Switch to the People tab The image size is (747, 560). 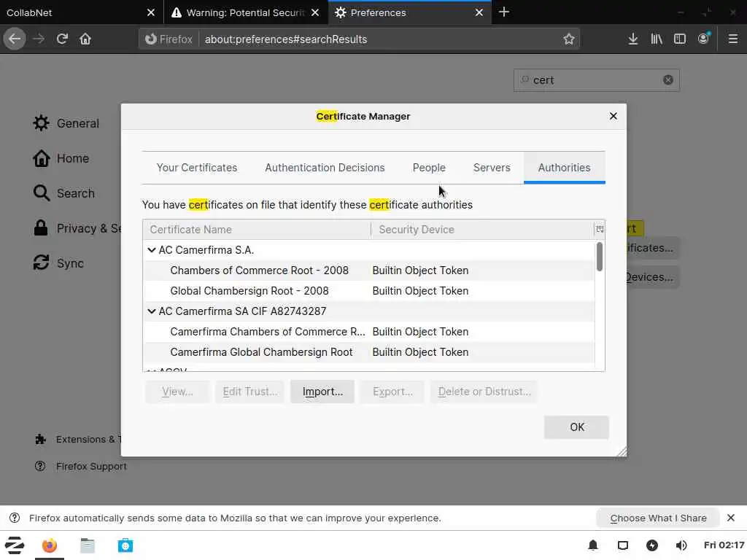pyautogui.click(x=429, y=168)
